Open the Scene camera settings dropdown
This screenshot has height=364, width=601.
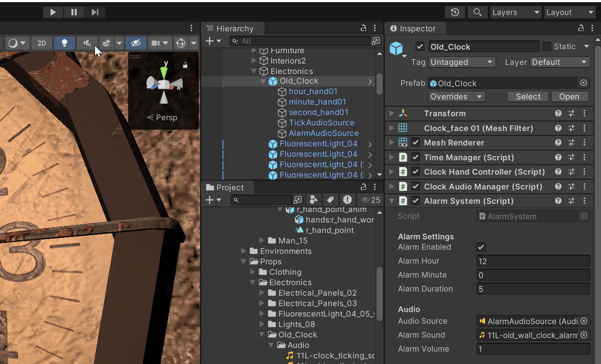160,43
